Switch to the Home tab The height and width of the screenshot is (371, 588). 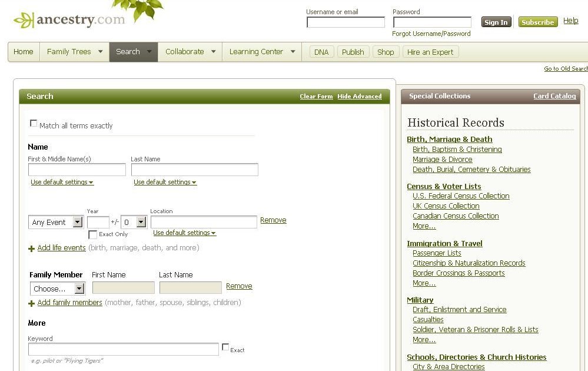pos(23,52)
